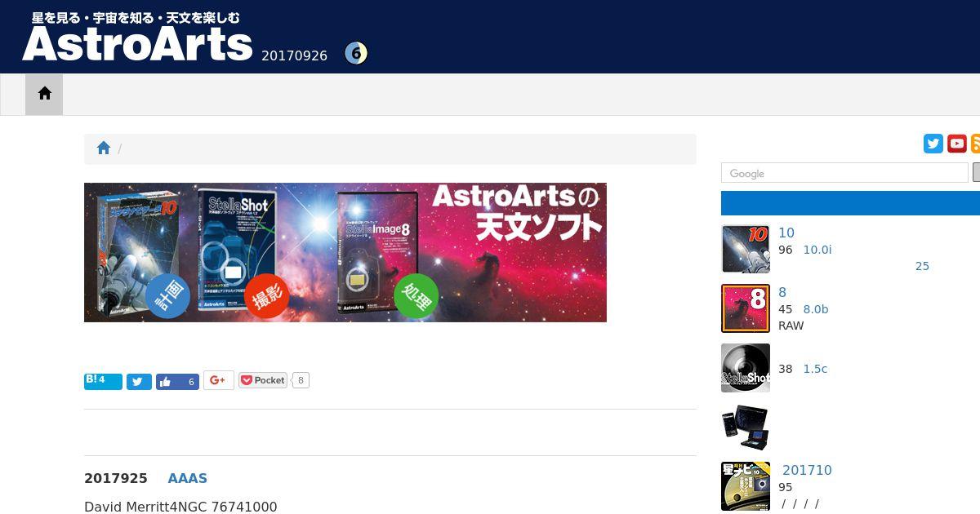Screen dimensions: 980x514
Task: Follow the AAAS source link
Action: click(x=188, y=479)
